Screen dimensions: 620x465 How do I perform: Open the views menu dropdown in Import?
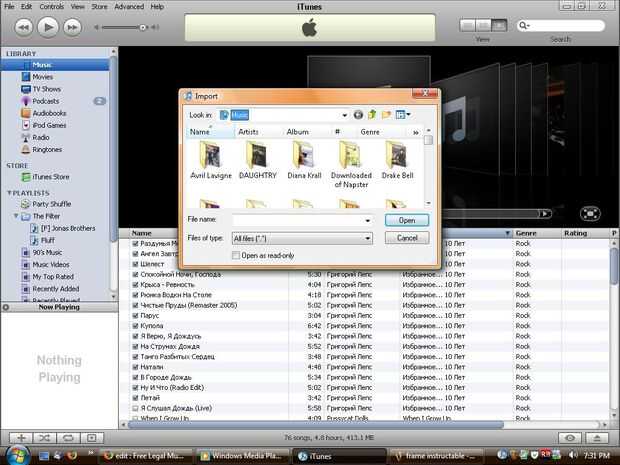pyautogui.click(x=403, y=115)
